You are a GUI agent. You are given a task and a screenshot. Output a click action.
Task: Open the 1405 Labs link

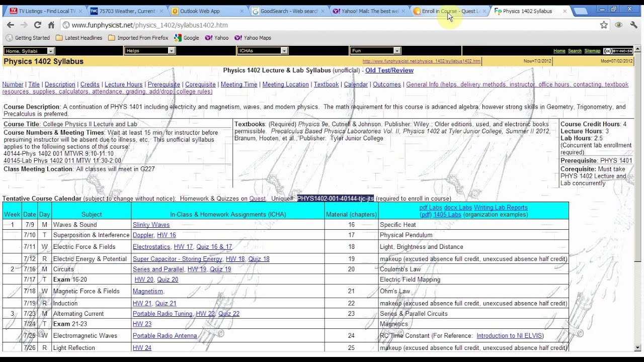pos(447,215)
